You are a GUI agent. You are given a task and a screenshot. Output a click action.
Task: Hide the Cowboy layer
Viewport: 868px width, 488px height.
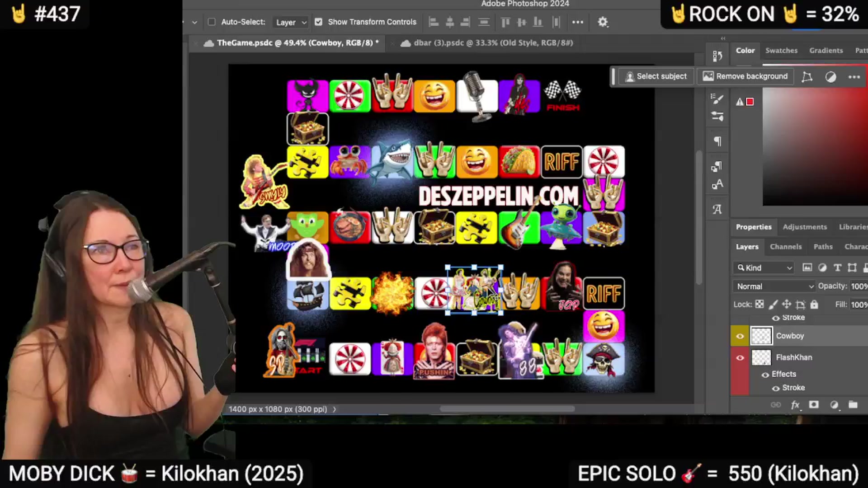(740, 336)
